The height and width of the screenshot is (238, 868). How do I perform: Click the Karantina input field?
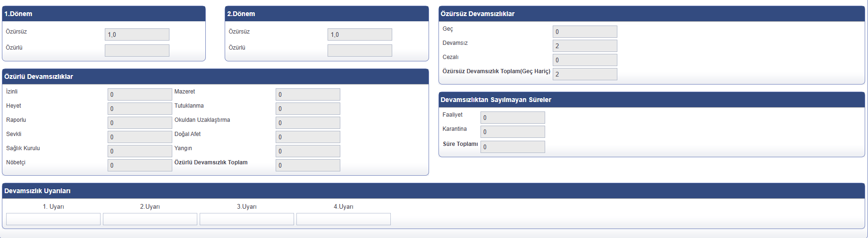tap(513, 132)
